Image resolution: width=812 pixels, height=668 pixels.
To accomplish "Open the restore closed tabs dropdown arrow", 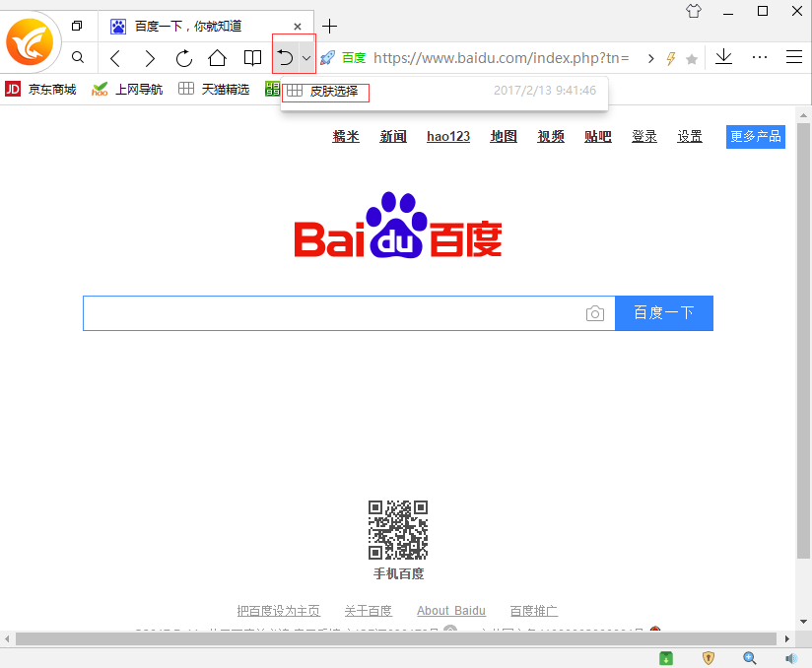I will click(304, 57).
